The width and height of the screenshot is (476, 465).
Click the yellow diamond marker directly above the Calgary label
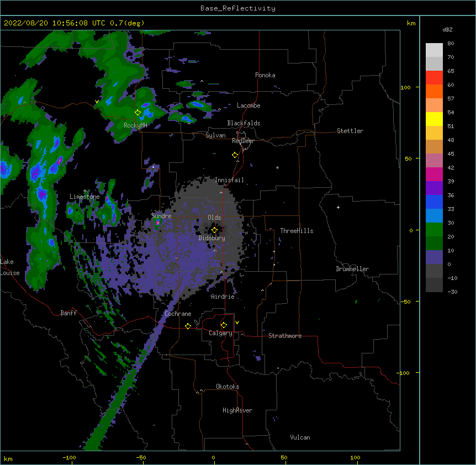click(224, 325)
